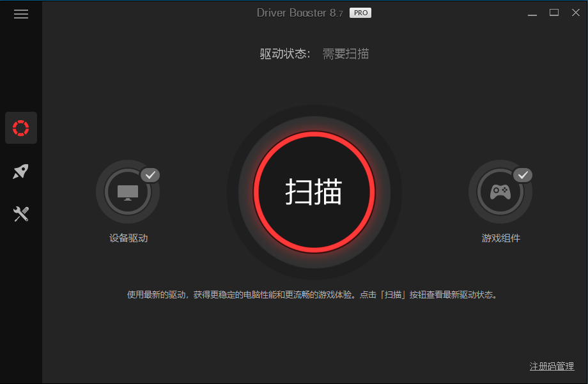Open Tools via the wrench sidebar icon

click(x=21, y=213)
